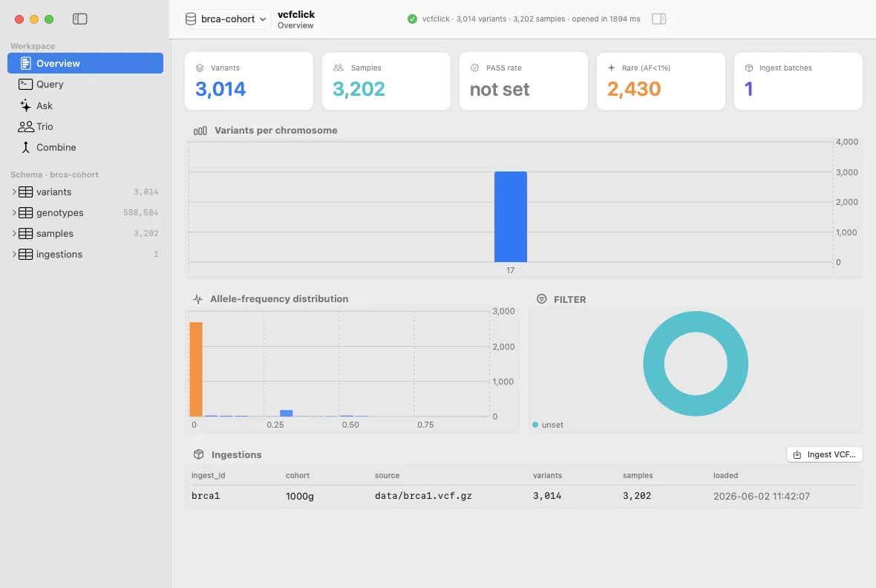Click the Allele-frequency distribution pulse icon
This screenshot has height=588, width=876.
coord(197,299)
